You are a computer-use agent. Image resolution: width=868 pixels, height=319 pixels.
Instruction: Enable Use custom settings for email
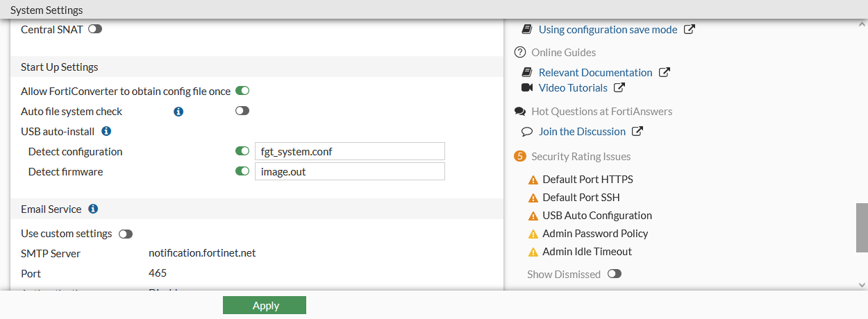coord(126,234)
